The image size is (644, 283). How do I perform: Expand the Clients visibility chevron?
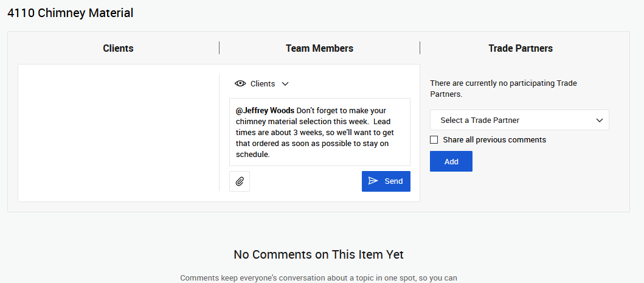pos(285,84)
